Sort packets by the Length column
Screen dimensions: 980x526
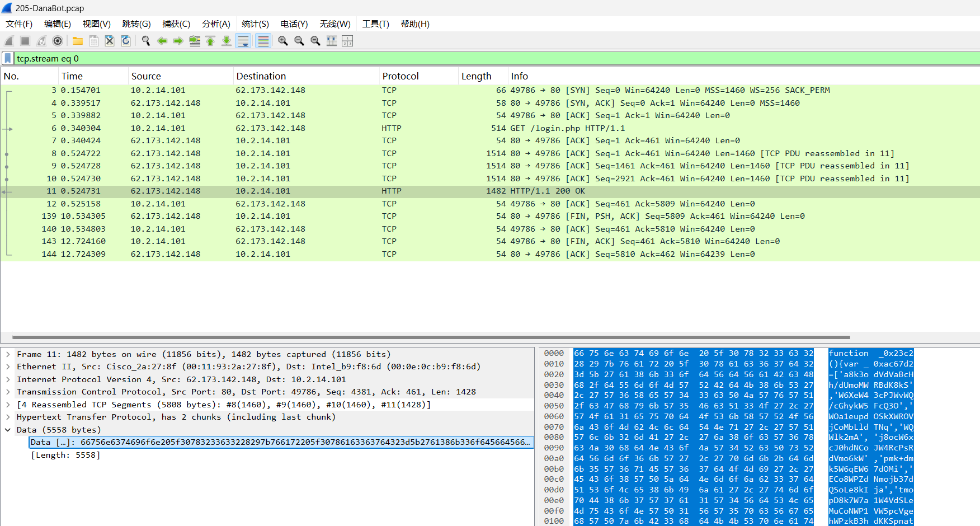pos(483,76)
